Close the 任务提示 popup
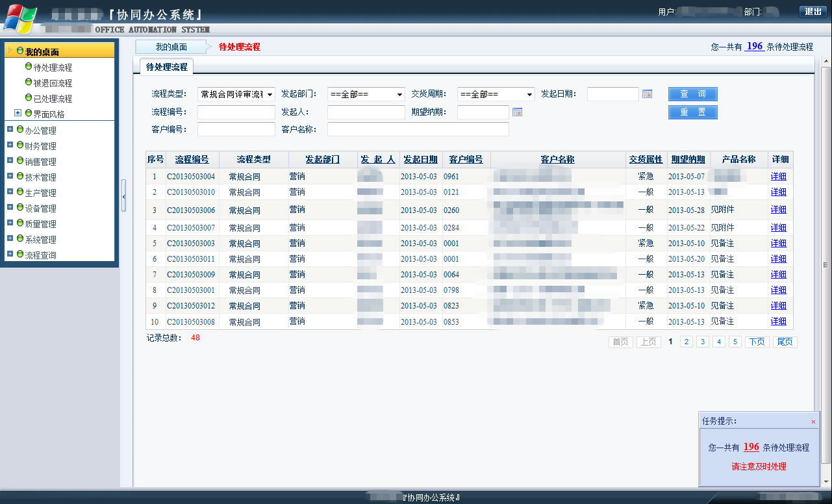 [813, 422]
